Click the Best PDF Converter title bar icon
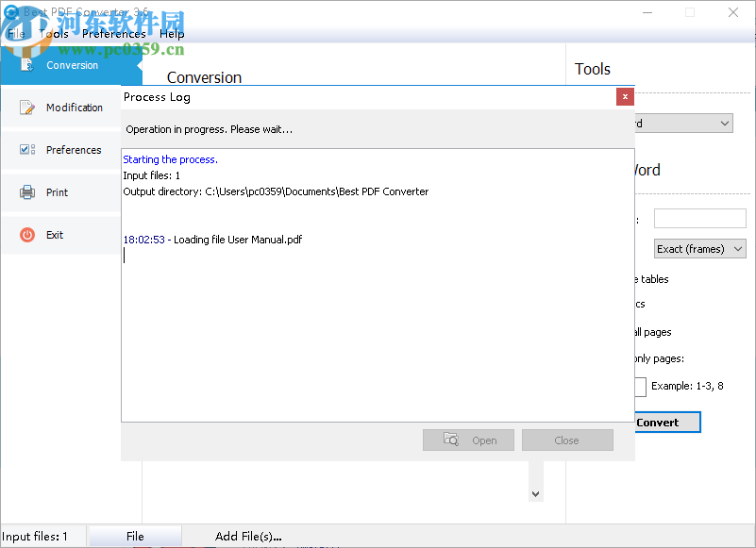The image size is (756, 548). point(10,11)
